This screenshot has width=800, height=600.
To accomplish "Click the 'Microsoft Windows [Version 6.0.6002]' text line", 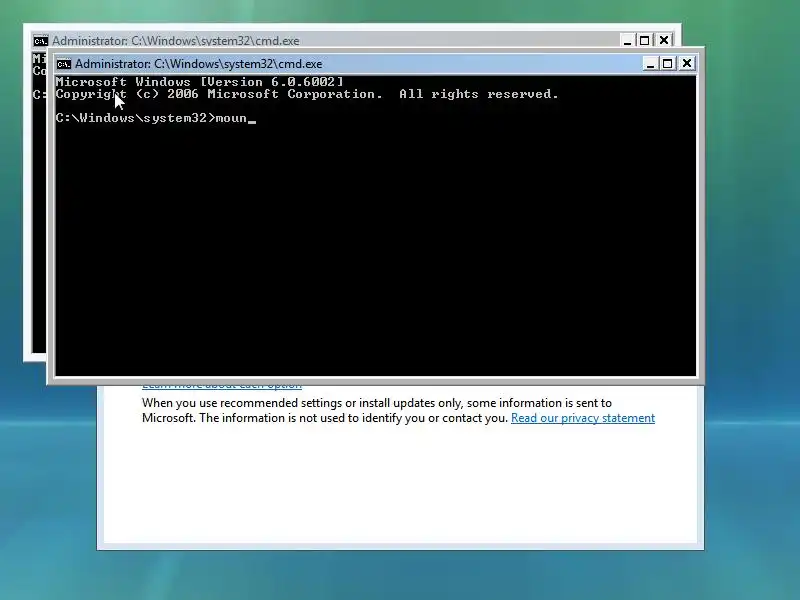I will click(x=199, y=82).
